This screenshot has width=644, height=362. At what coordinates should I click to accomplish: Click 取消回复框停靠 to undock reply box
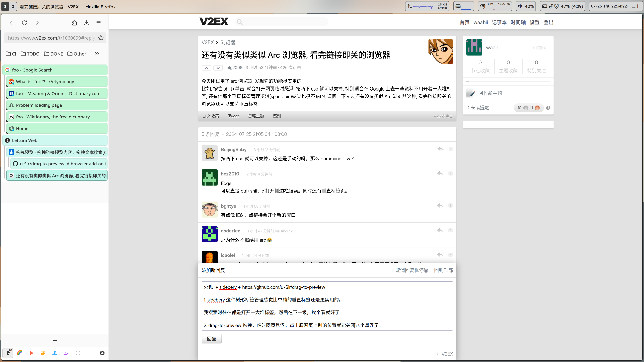click(x=412, y=270)
